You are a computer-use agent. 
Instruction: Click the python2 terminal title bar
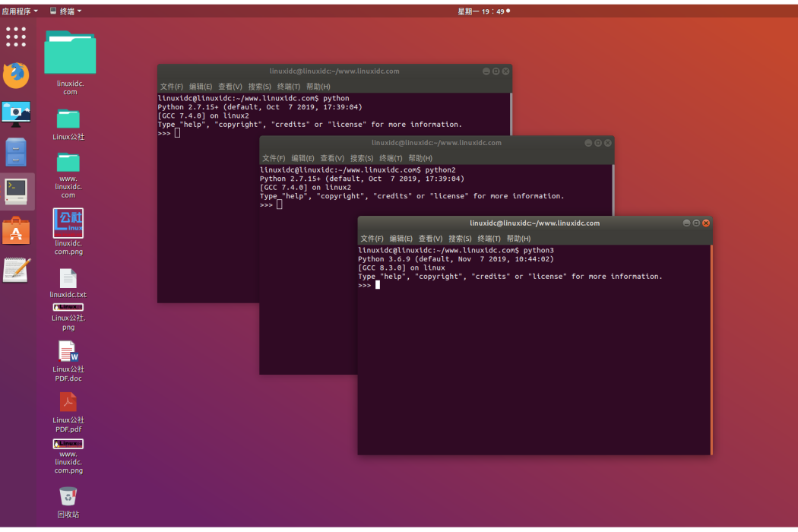pos(436,143)
